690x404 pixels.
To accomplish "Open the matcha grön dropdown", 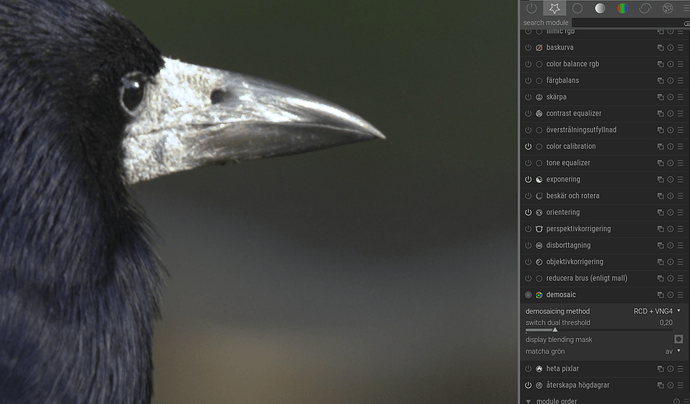I will (672, 351).
